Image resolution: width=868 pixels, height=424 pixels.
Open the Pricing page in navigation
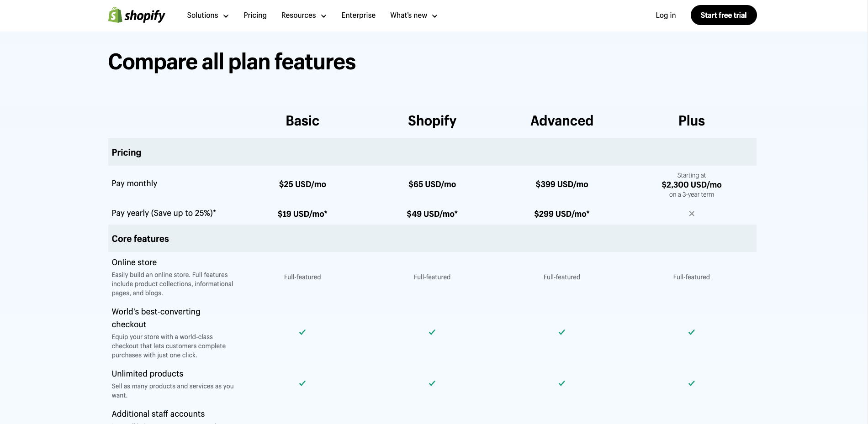(255, 16)
